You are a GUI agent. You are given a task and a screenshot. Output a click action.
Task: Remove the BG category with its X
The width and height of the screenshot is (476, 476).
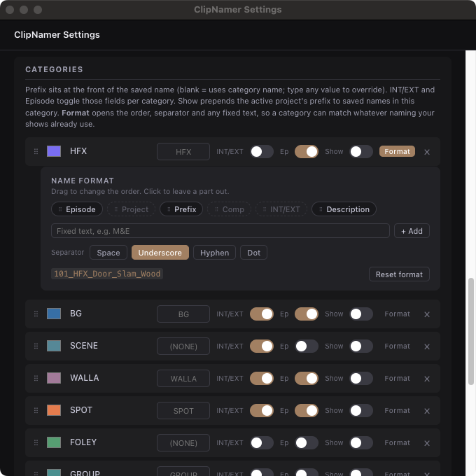[x=427, y=314]
